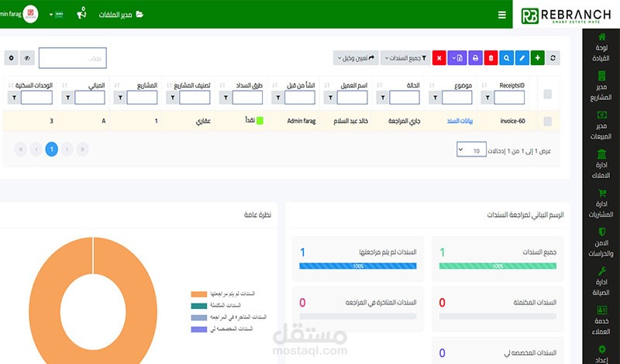Click the بيانات السند link
This screenshot has height=364, width=620.
point(460,121)
